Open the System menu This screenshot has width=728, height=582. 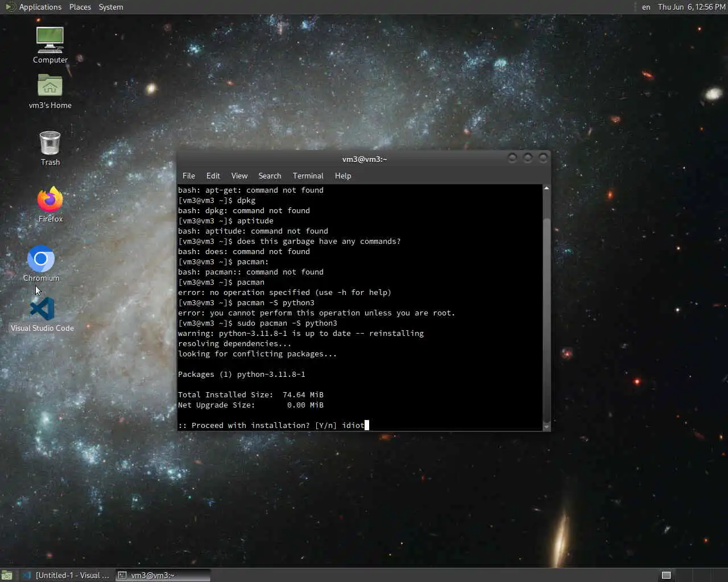[x=111, y=7]
